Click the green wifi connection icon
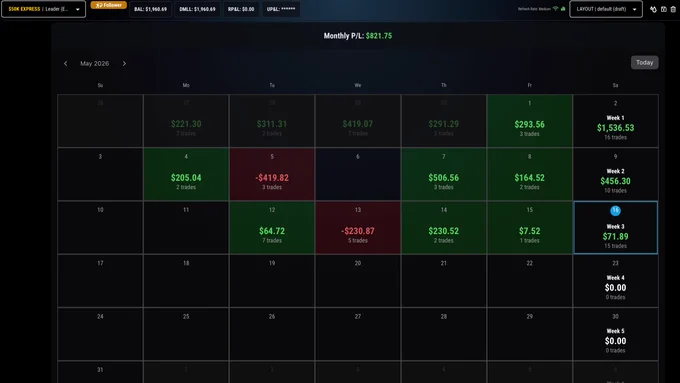This screenshot has width=680, height=383. click(x=556, y=9)
